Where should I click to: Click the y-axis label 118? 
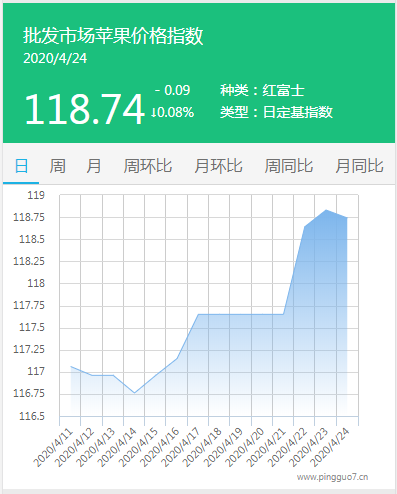(36, 283)
